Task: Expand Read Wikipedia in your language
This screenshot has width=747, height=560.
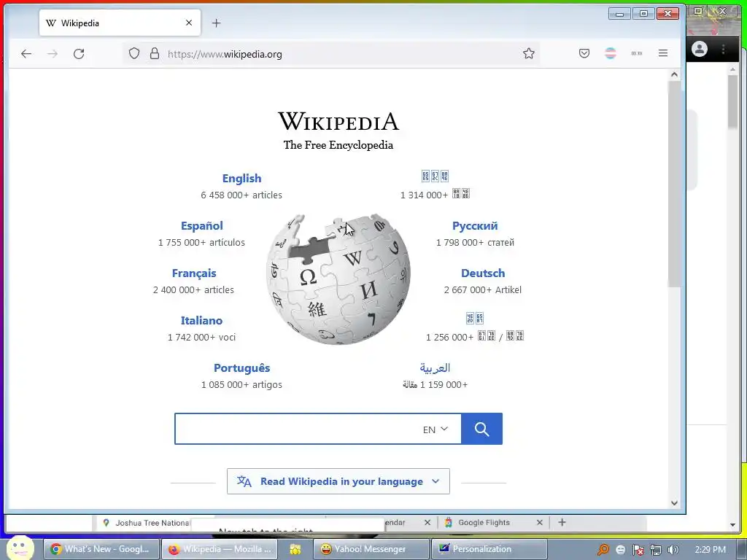Action: (x=338, y=481)
